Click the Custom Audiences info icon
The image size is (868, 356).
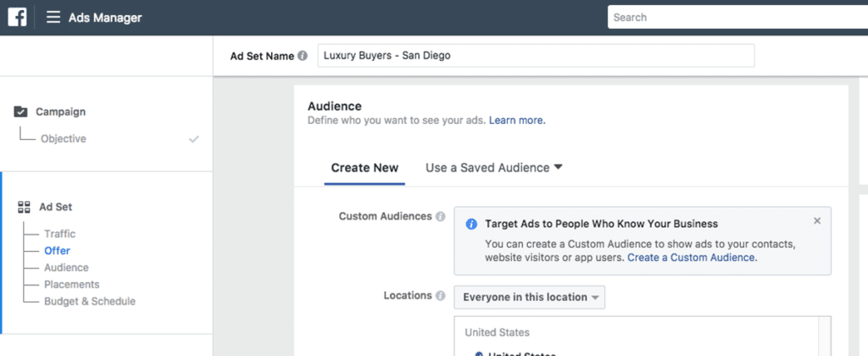440,216
